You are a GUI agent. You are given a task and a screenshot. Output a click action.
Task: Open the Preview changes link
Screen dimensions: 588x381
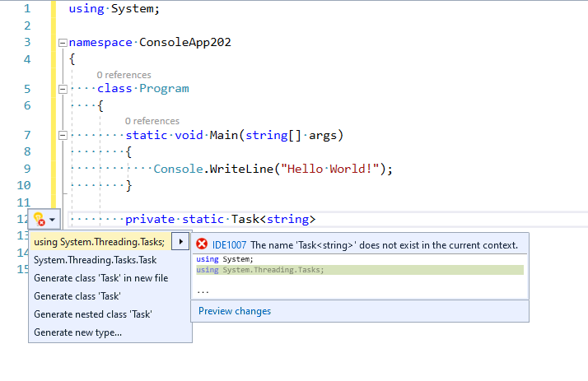[235, 311]
